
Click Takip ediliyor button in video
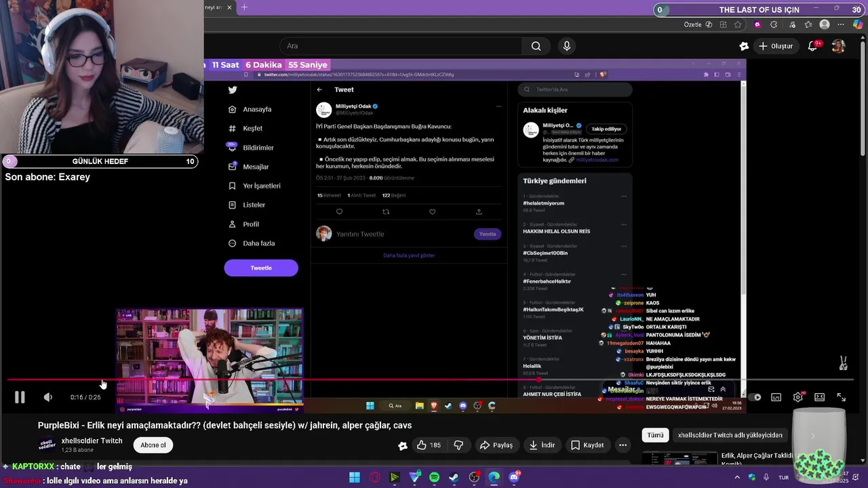tap(606, 129)
